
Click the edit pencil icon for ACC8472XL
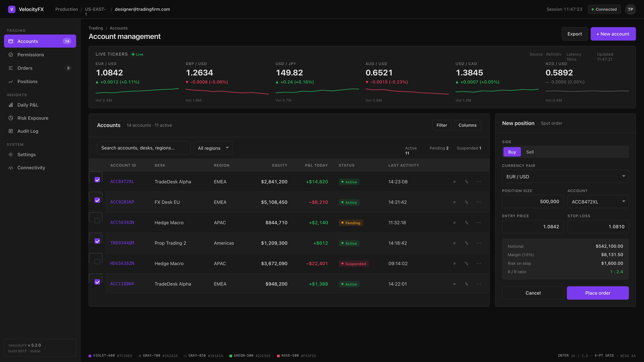pos(467,182)
